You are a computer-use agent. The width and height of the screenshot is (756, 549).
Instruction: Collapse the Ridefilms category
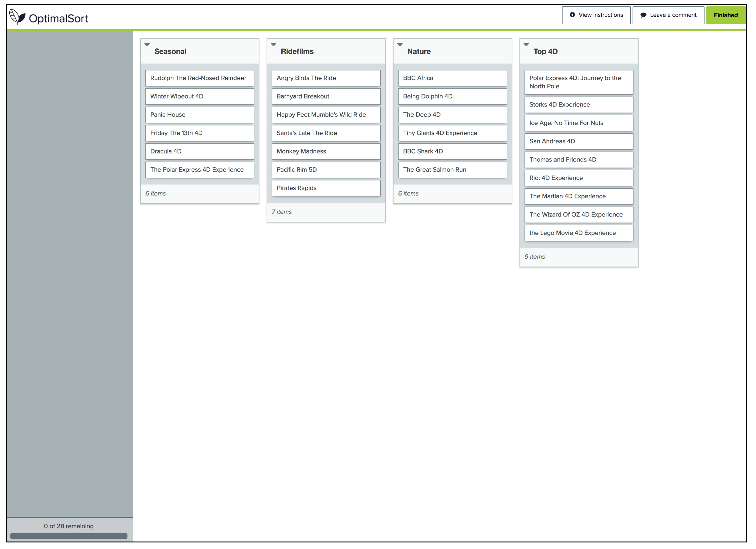(x=273, y=45)
